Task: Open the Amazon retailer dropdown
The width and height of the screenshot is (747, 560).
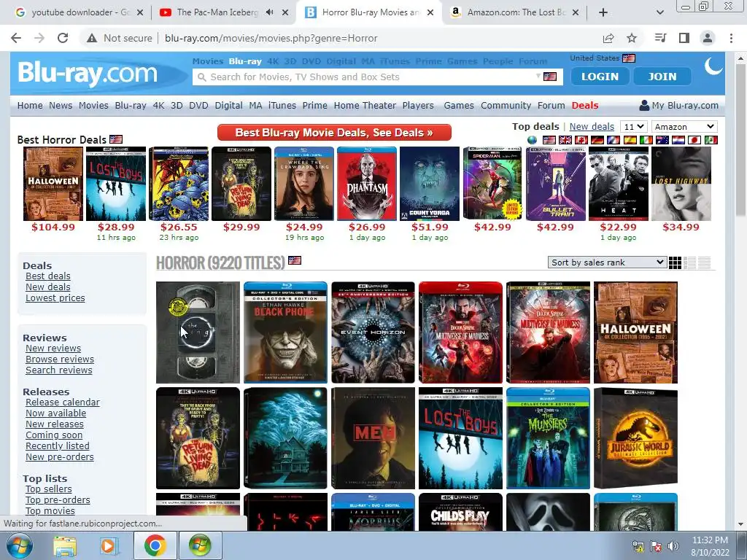Action: pyautogui.click(x=684, y=127)
